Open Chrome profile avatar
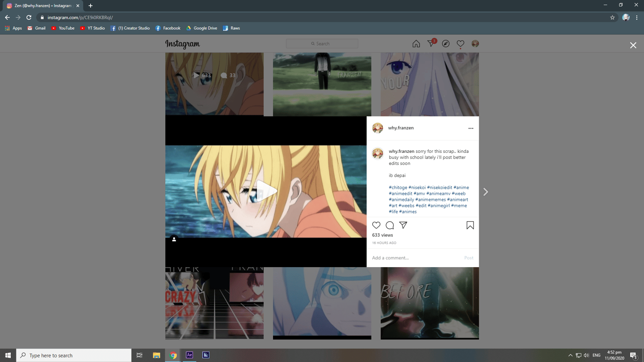The image size is (644, 362). 626,18
